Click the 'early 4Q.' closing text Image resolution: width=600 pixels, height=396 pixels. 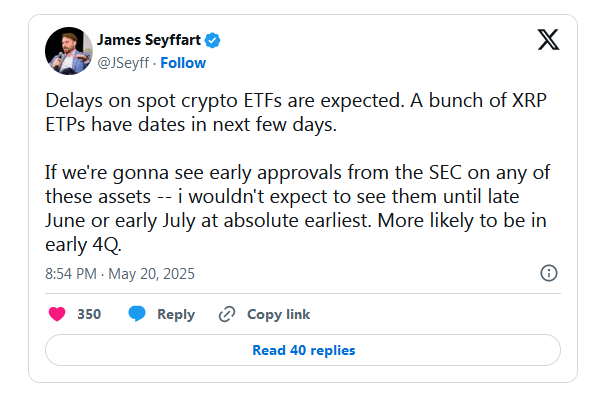click(83, 244)
